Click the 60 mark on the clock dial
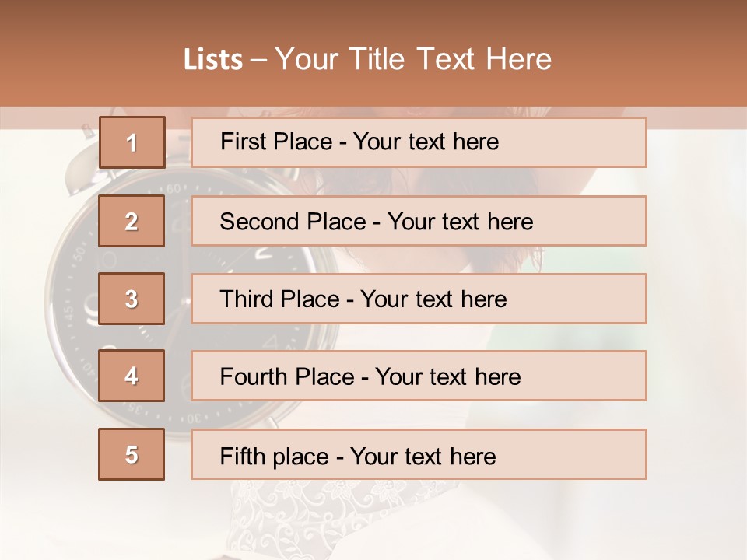The image size is (747, 560). [173, 188]
